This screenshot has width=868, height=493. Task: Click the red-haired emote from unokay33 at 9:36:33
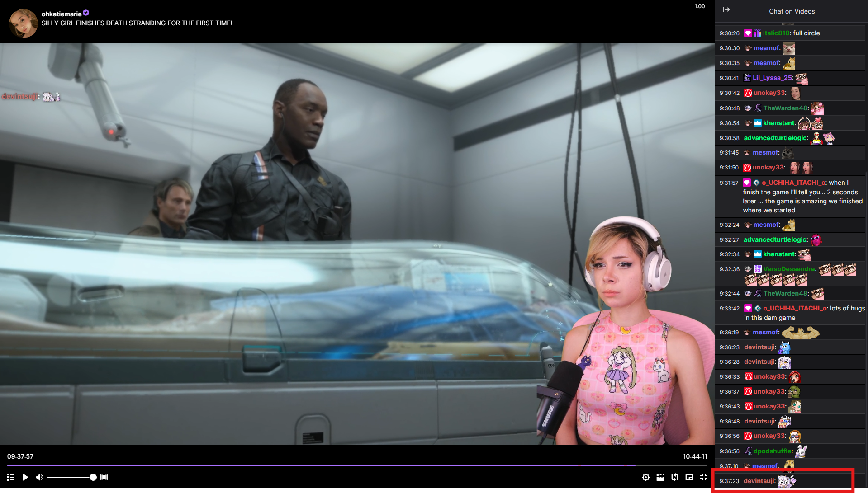795,377
